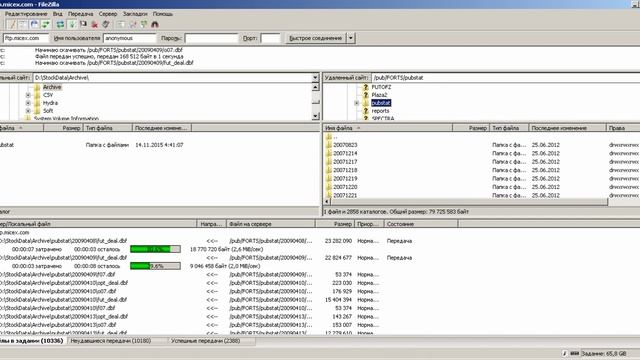Click folder icon of 20071217 in remote list
Viewport: 640px width, 360px height.
coord(329,162)
